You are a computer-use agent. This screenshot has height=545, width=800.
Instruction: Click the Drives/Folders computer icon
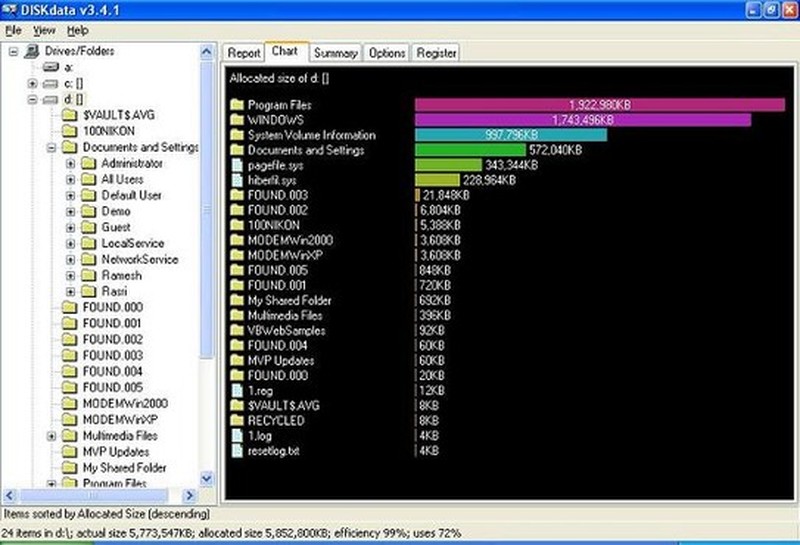pos(32,51)
